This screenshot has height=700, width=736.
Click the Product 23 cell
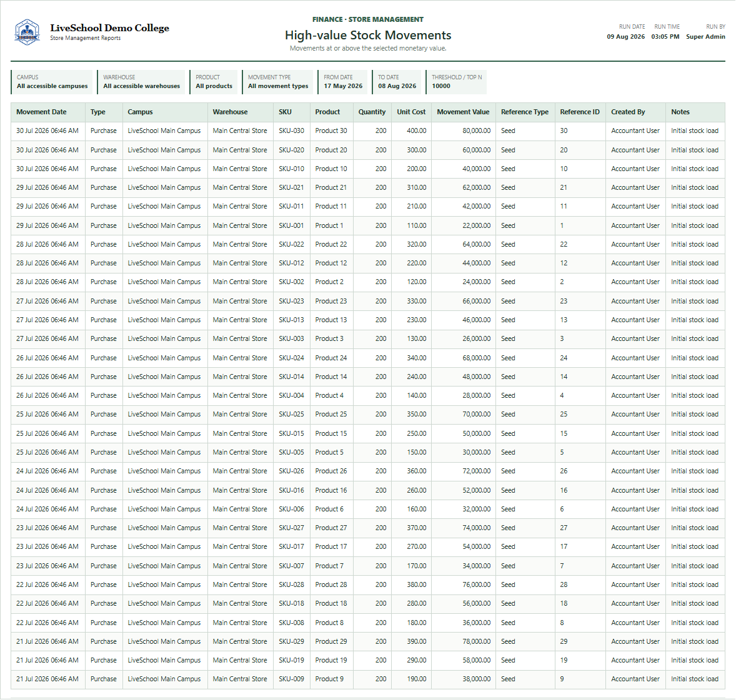(x=331, y=301)
